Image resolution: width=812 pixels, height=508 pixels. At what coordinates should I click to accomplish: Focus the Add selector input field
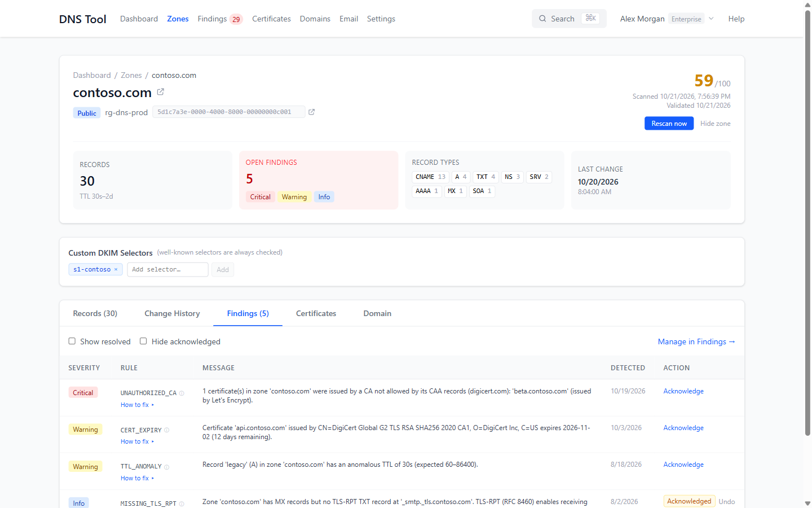[x=167, y=270]
